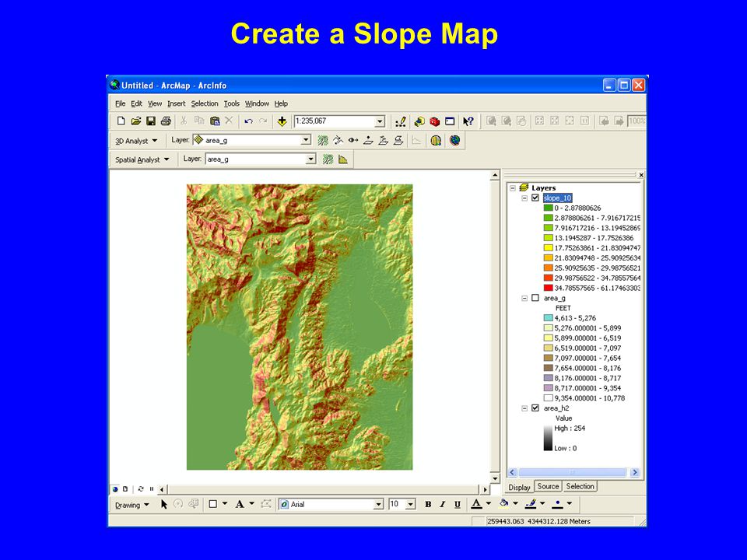Screen dimensions: 747x560
Task: Collapse the Layers data frame
Action: (513, 187)
